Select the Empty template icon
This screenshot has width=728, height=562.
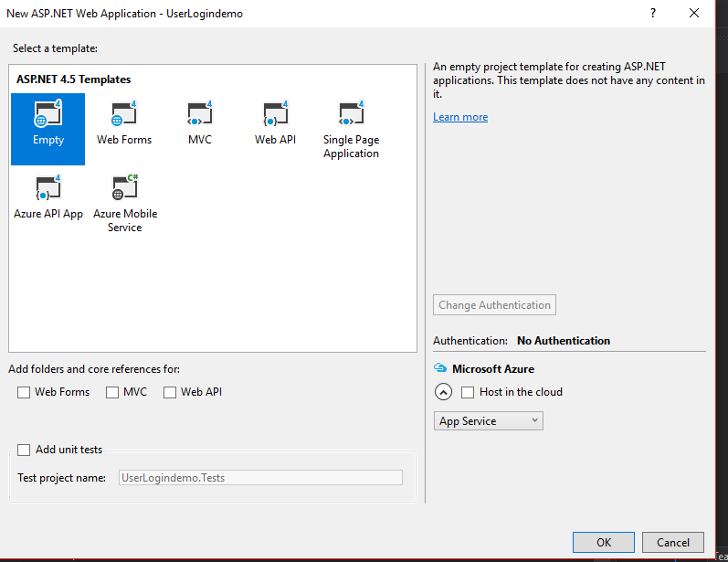pos(47,129)
